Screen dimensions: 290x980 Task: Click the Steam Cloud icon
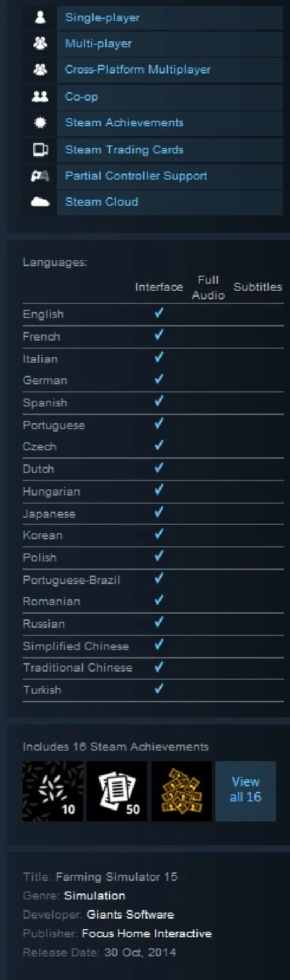(40, 202)
